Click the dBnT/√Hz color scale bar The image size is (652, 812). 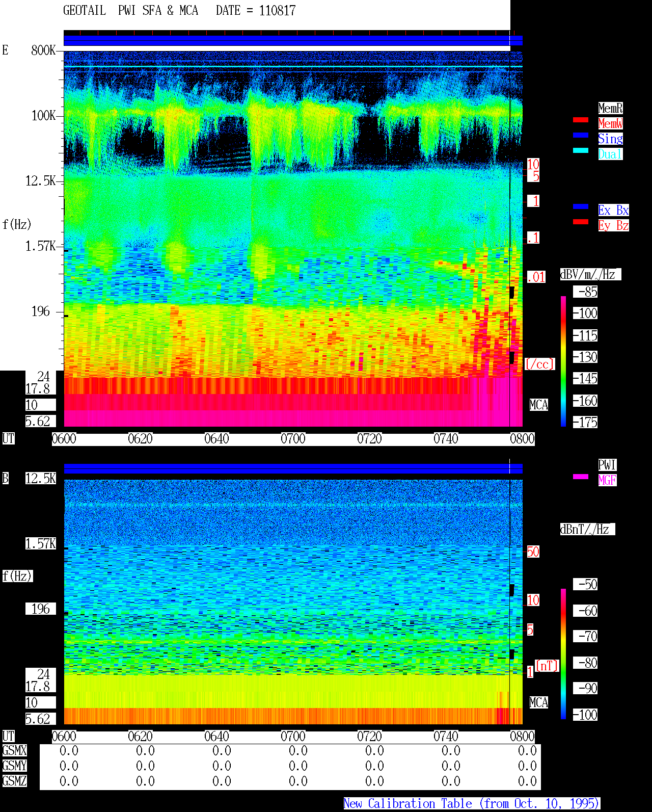[563, 654]
